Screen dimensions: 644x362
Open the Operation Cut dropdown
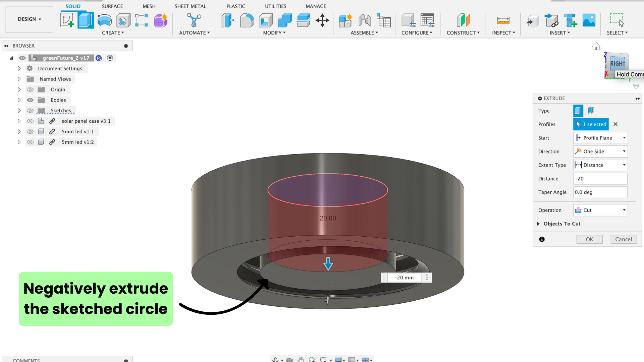pyautogui.click(x=600, y=210)
